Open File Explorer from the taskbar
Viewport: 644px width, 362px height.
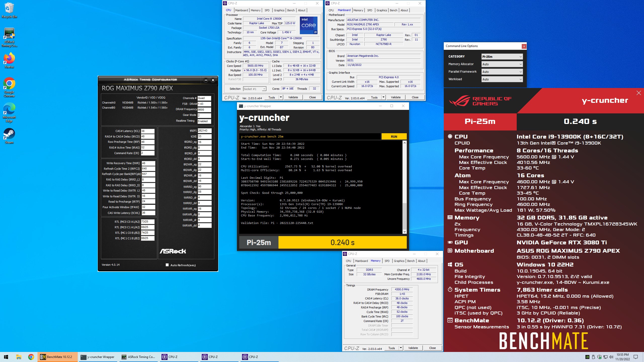point(19,357)
